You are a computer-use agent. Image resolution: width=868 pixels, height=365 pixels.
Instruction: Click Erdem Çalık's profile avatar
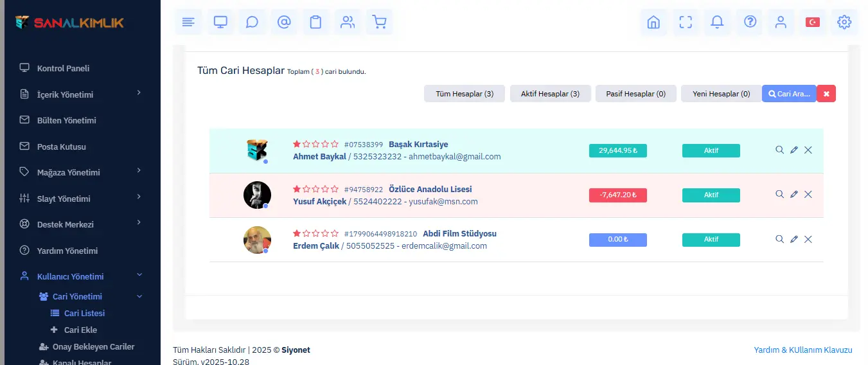click(257, 240)
